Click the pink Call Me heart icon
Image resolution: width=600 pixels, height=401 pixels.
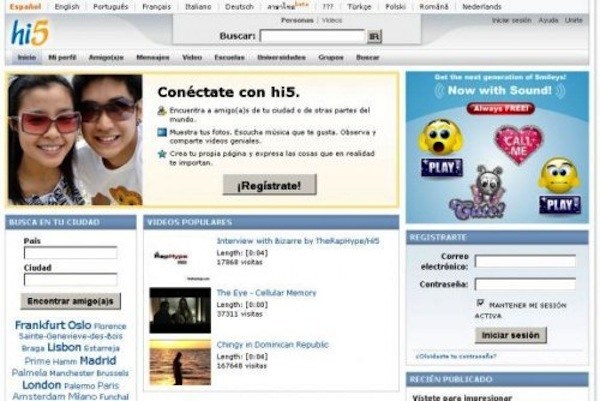(x=518, y=144)
